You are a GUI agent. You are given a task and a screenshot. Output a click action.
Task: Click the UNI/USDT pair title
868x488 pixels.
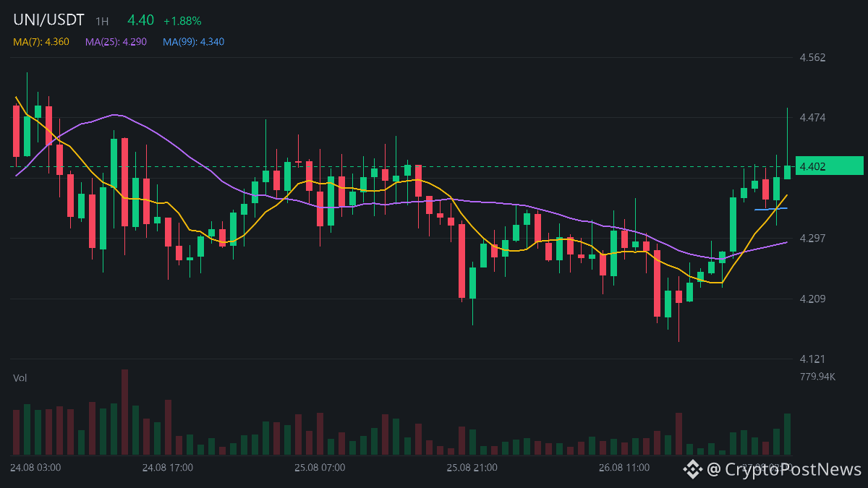(48, 20)
